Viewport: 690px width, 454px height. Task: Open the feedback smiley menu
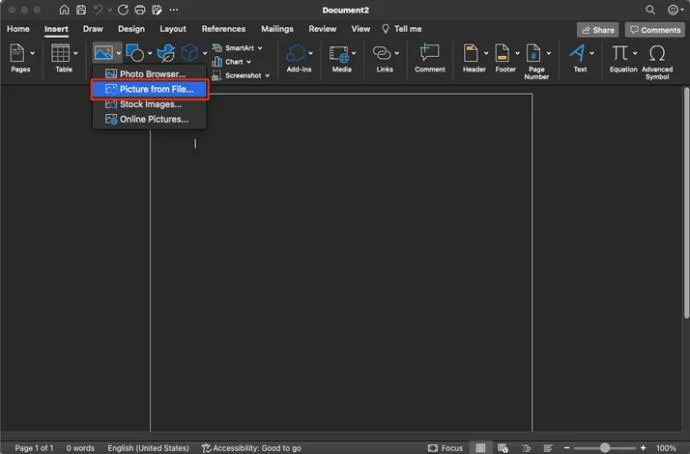pos(675,10)
